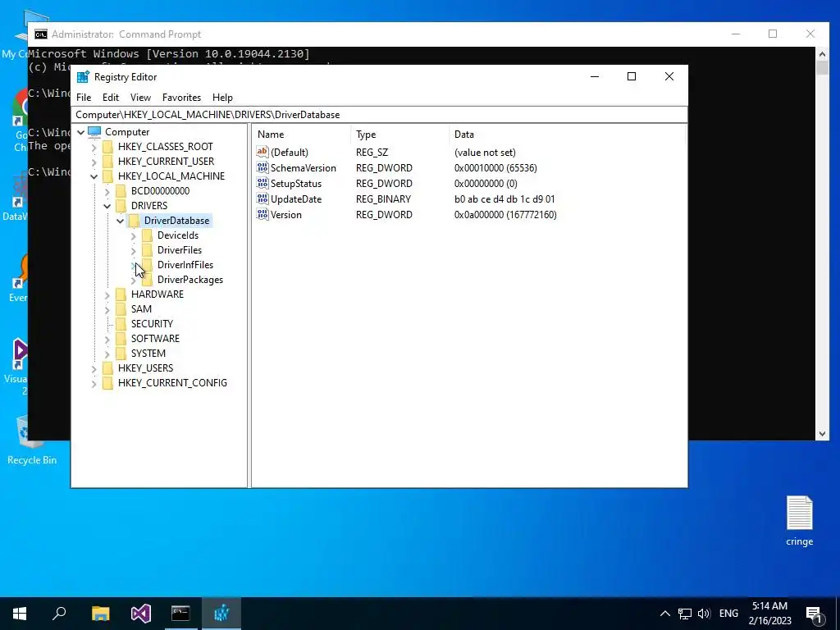
Task: Expand the DeviceIds key arrow
Action: point(134,235)
